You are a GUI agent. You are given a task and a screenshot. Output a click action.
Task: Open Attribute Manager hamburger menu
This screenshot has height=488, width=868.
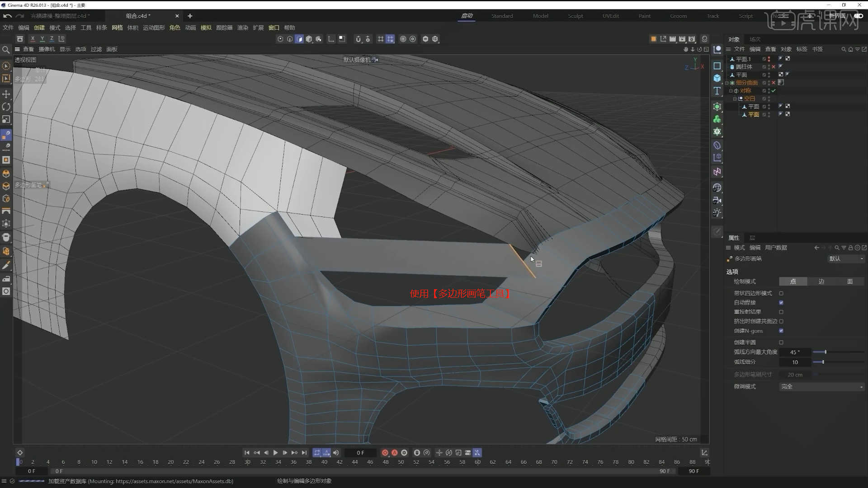point(728,248)
